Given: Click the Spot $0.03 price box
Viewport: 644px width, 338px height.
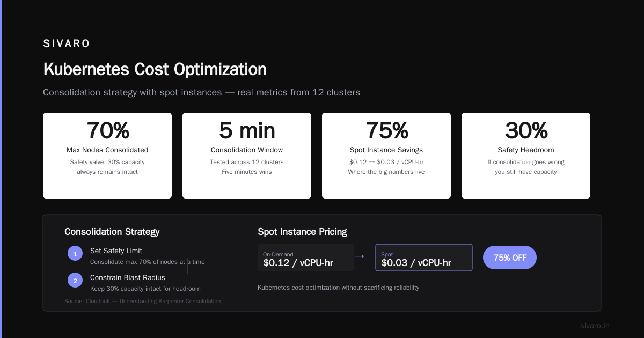Looking at the screenshot, I should click(x=424, y=258).
